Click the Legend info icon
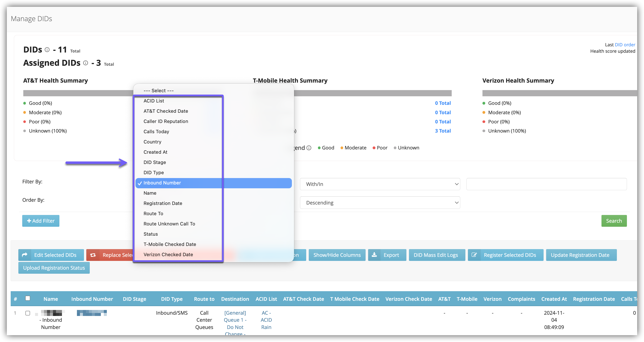Image resolution: width=644 pixels, height=342 pixels. [x=309, y=148]
